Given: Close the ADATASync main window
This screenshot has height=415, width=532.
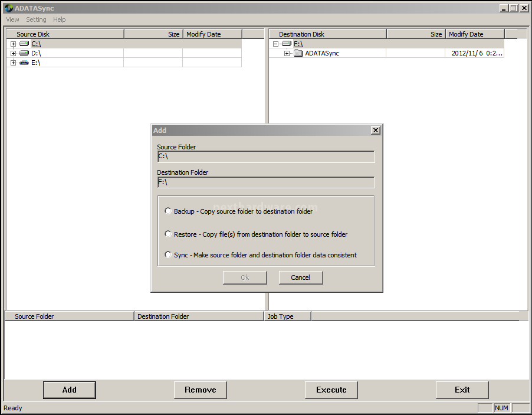Looking at the screenshot, I should point(524,8).
